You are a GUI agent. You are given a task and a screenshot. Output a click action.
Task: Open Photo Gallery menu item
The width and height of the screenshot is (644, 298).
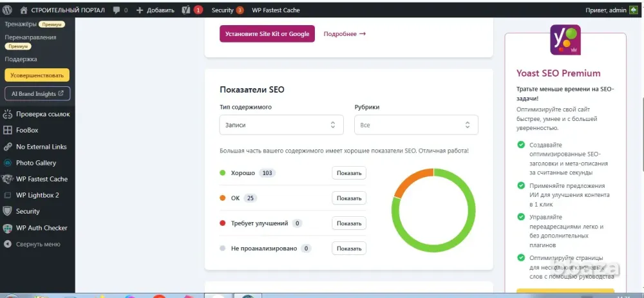(x=35, y=163)
